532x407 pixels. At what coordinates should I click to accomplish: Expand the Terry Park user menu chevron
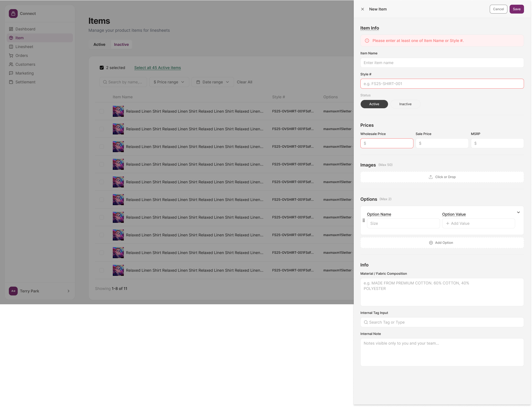coord(69,291)
